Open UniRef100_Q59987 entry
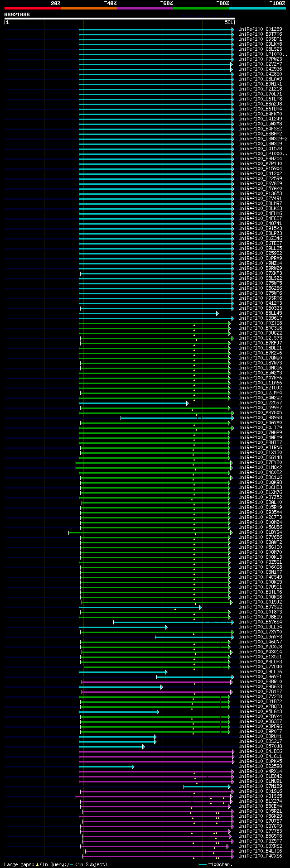290x868 pixels. (x=260, y=408)
